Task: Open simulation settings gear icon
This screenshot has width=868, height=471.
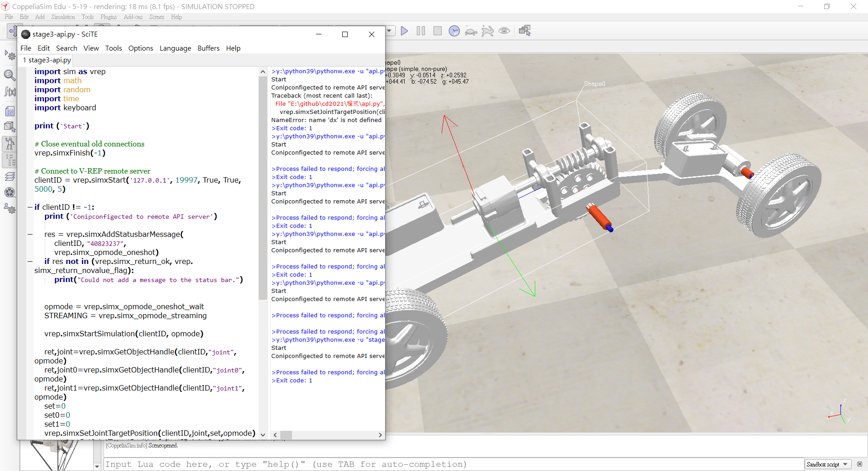Action: click(x=10, y=56)
